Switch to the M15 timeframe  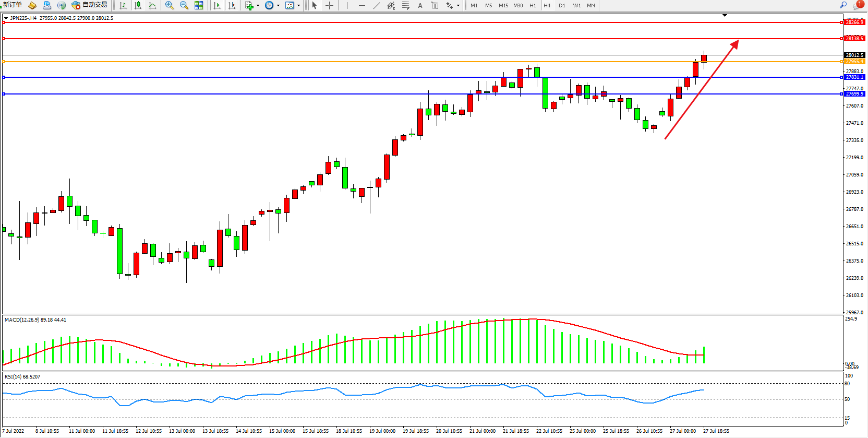tap(503, 6)
